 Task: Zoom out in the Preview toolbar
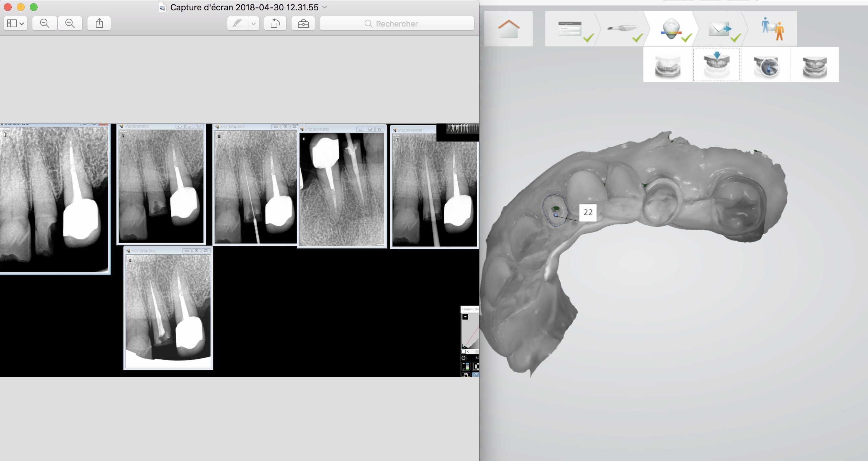pyautogui.click(x=44, y=24)
